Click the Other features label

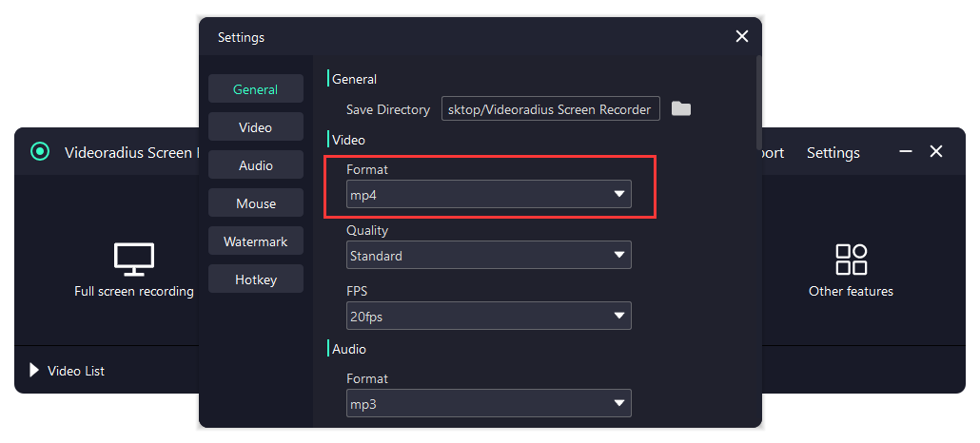pyautogui.click(x=851, y=291)
